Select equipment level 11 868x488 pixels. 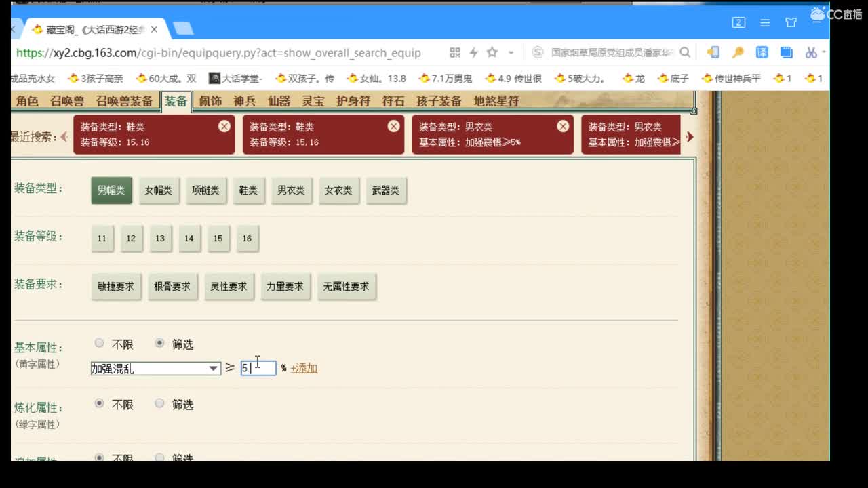tap(102, 239)
